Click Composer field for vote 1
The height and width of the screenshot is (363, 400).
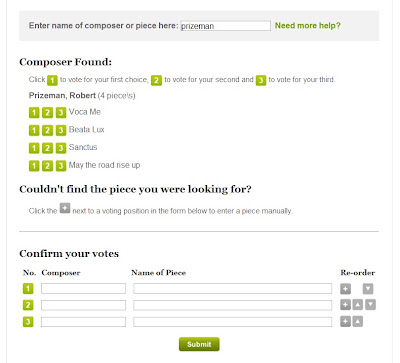[x=83, y=288]
